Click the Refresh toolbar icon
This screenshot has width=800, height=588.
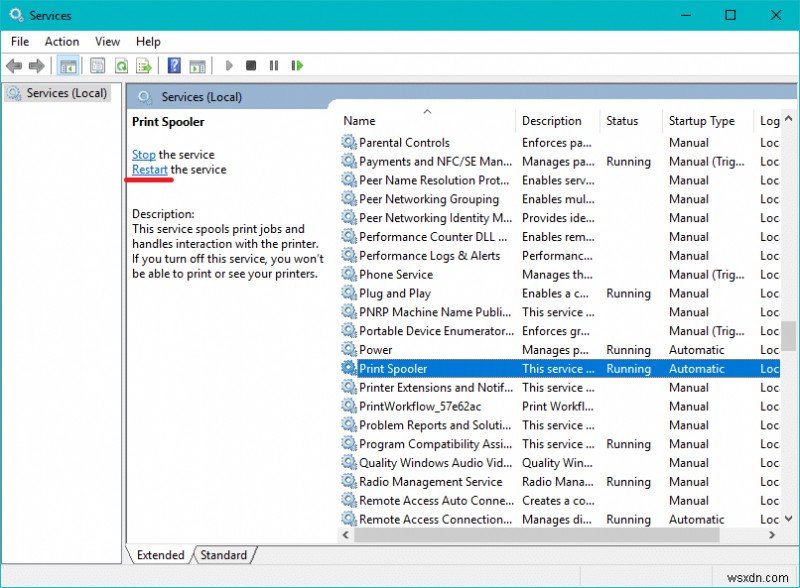pyautogui.click(x=121, y=66)
